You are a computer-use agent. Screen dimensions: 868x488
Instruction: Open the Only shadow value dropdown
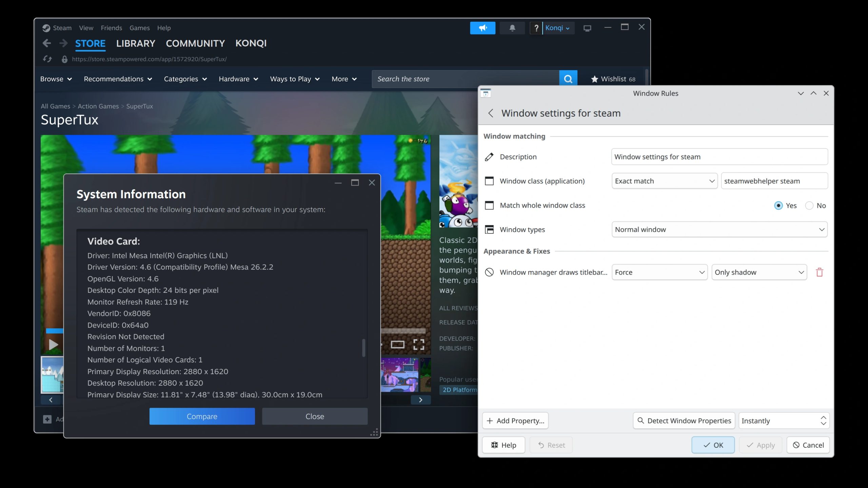(759, 272)
